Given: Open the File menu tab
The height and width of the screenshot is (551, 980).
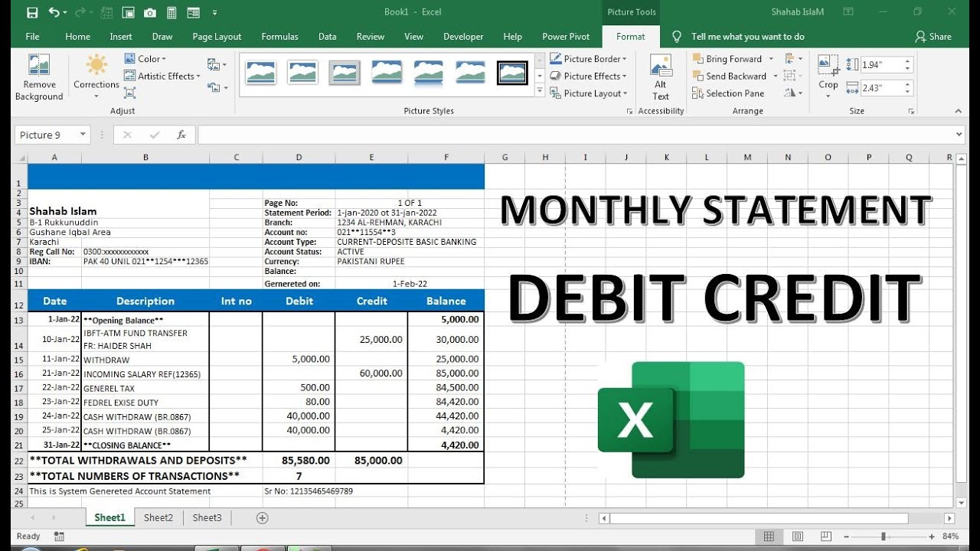Looking at the screenshot, I should point(32,36).
